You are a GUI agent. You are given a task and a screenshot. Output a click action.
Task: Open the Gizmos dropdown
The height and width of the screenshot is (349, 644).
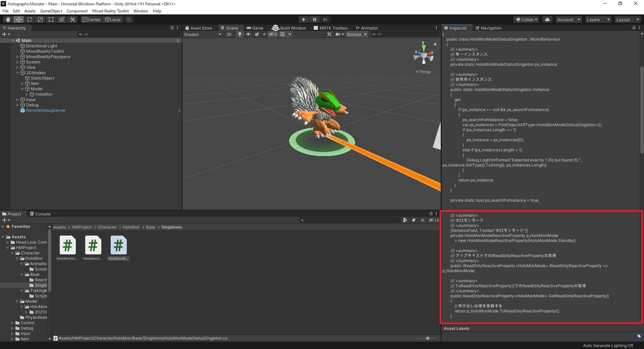coord(357,34)
